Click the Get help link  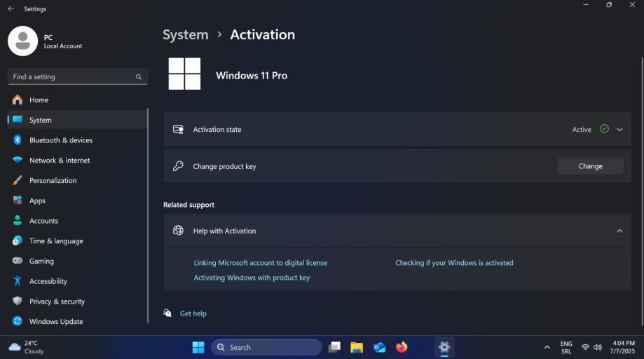[x=193, y=313]
